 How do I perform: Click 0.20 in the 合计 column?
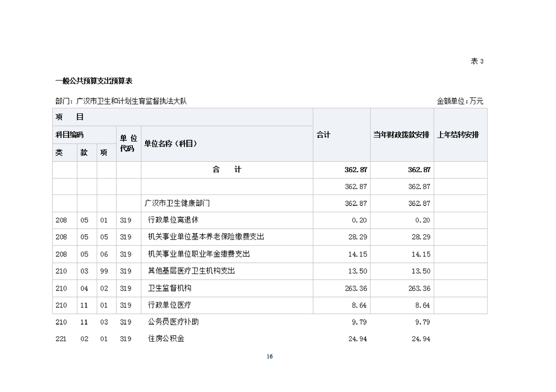[359, 220]
